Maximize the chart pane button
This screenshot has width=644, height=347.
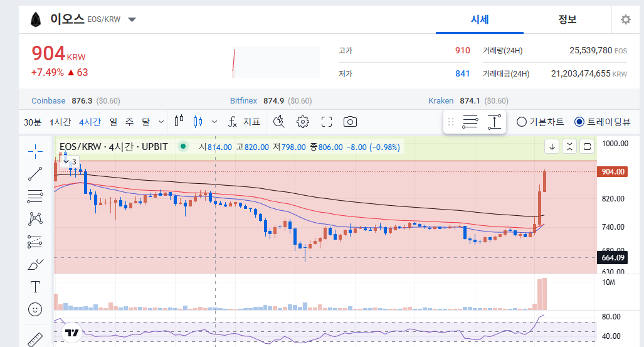point(588,146)
